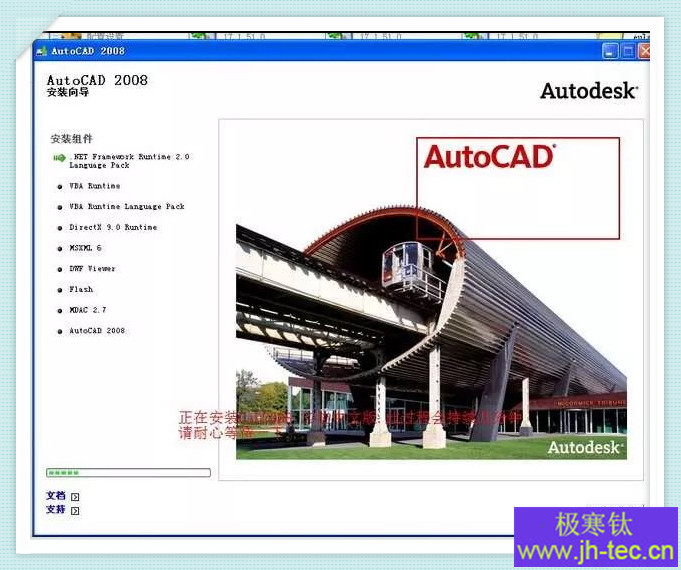Click the AutoCAD 2008 title bar icon

[x=42, y=51]
